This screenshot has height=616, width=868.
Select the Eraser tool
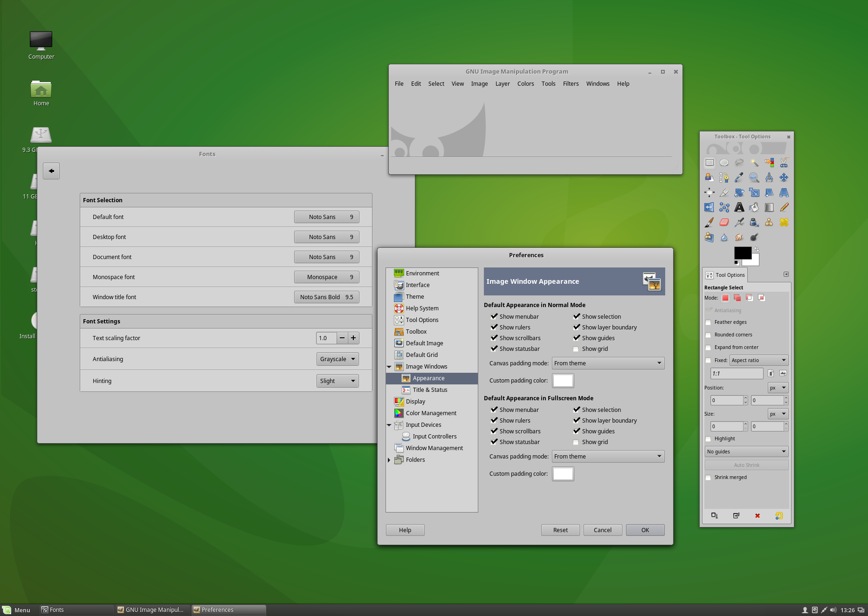pos(724,222)
